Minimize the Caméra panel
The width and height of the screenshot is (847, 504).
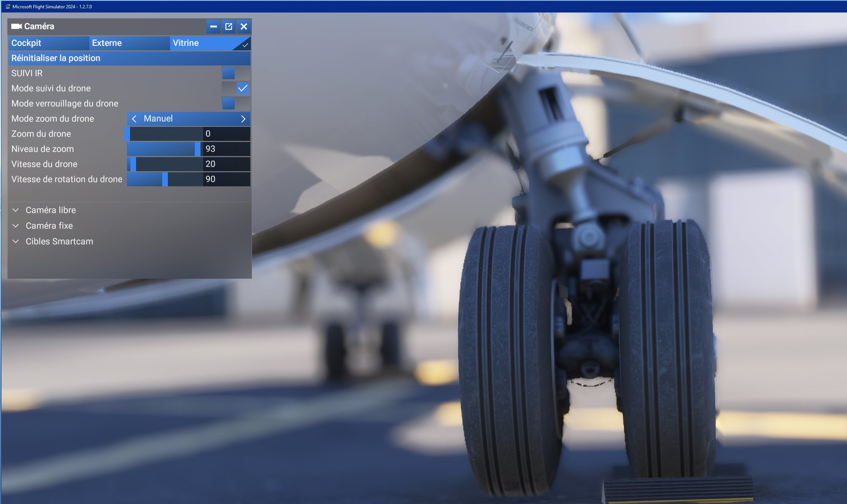click(x=213, y=27)
